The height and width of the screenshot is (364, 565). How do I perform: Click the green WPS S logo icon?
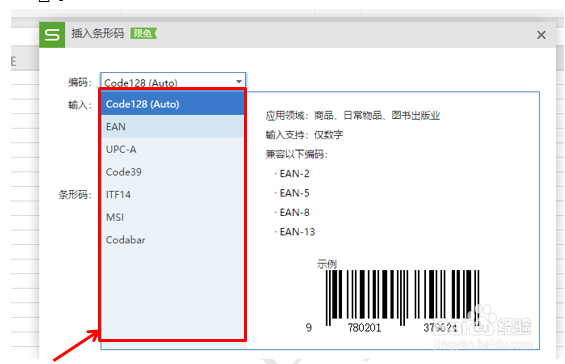(x=52, y=35)
